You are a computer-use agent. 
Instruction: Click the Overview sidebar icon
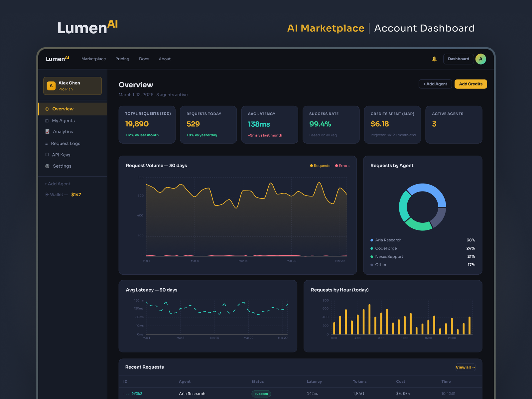click(47, 109)
